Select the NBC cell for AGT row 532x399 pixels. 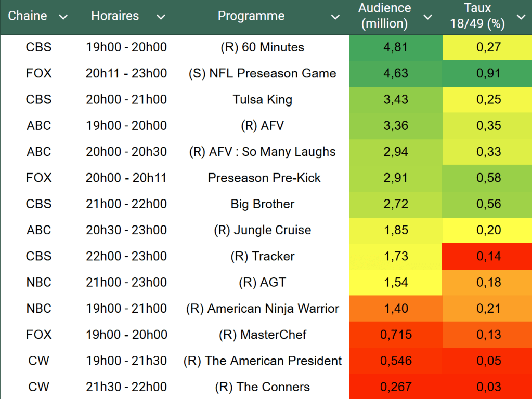coord(39,283)
